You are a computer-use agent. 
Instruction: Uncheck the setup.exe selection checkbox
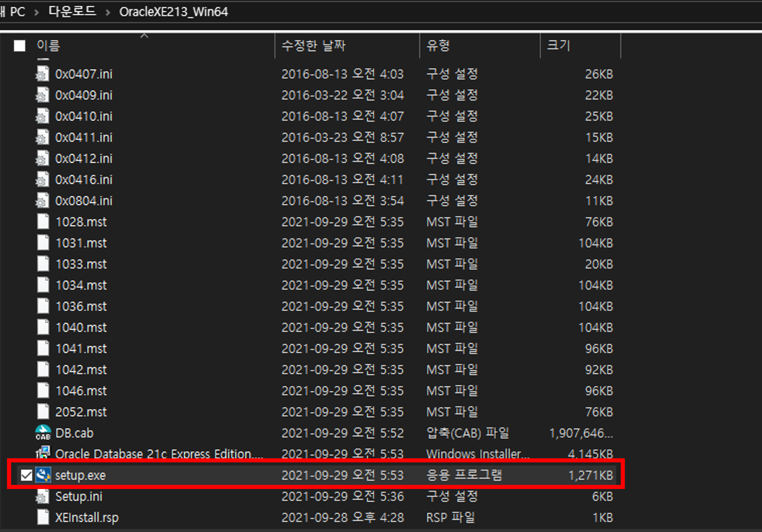[26, 475]
